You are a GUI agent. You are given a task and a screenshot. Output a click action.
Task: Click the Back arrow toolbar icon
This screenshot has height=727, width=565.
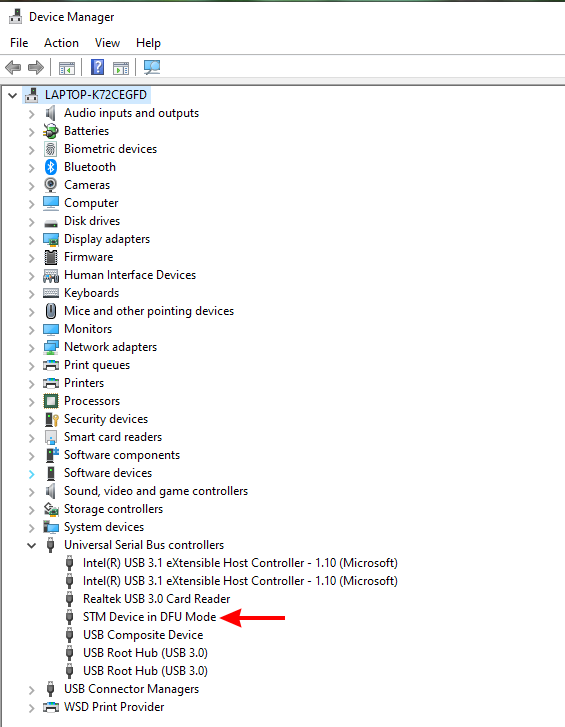13,68
